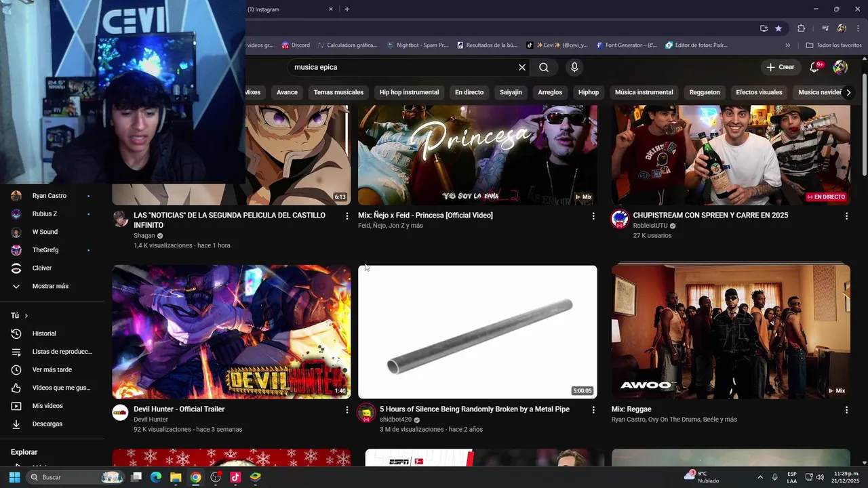Select the En directo filter chip
Screen dimensions: 868x488
click(469, 92)
